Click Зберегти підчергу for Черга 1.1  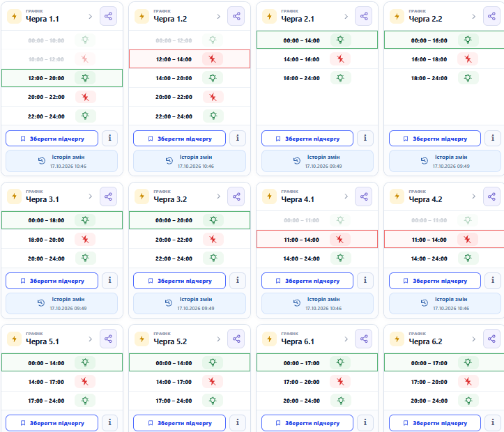52,139
